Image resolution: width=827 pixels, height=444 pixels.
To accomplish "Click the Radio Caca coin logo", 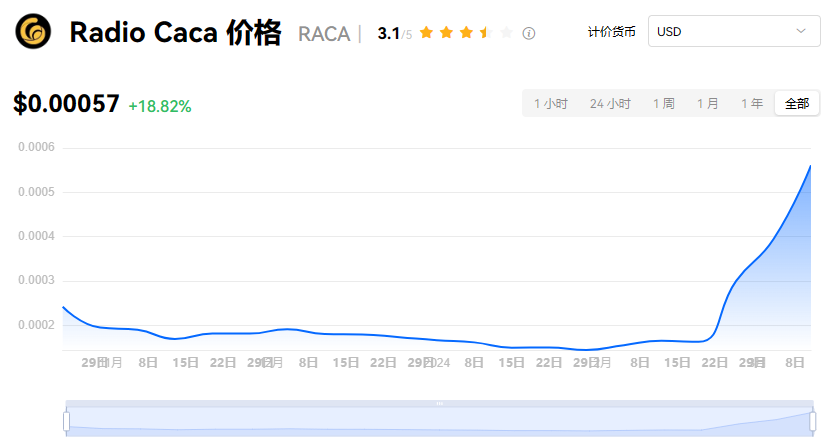I will [33, 31].
